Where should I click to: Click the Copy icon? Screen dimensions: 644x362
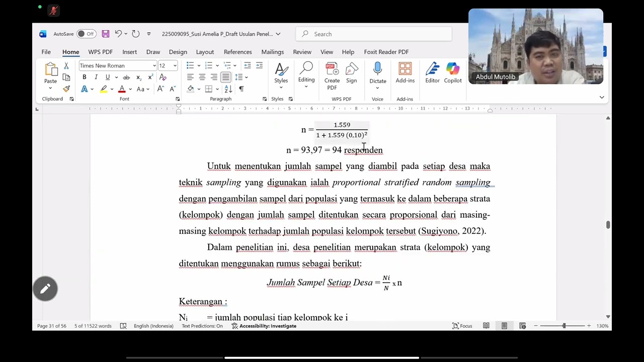[66, 77]
